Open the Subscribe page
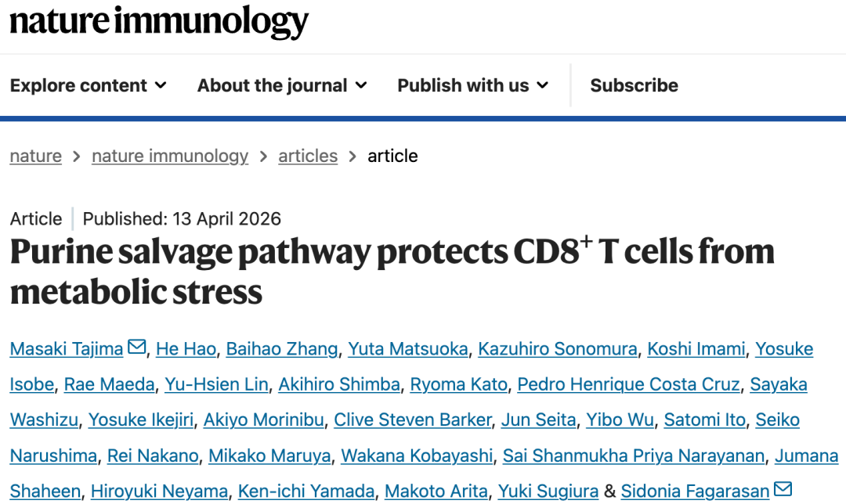Image resolution: width=846 pixels, height=504 pixels. (634, 85)
